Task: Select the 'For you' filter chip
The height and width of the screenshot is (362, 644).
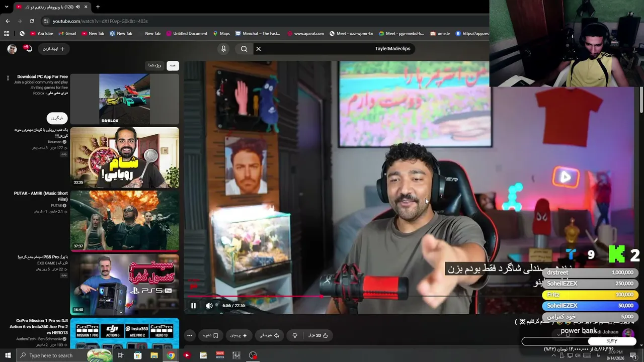Action: pyautogui.click(x=154, y=65)
